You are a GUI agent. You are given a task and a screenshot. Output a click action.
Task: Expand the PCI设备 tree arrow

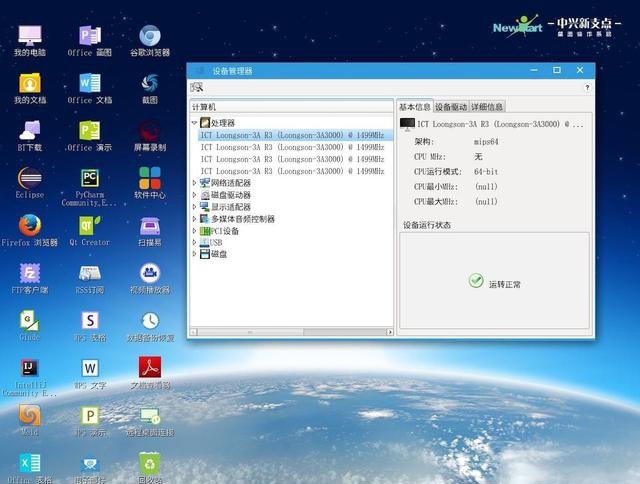click(x=194, y=231)
